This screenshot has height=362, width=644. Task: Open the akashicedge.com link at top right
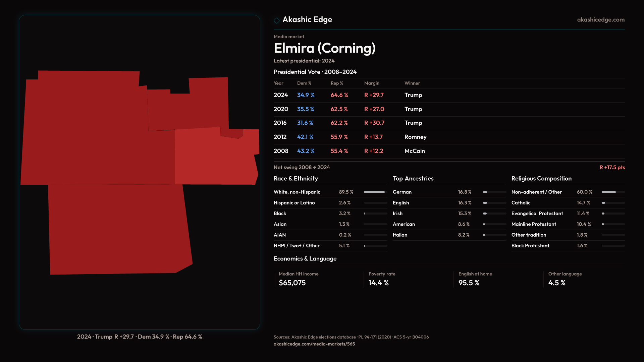(601, 20)
